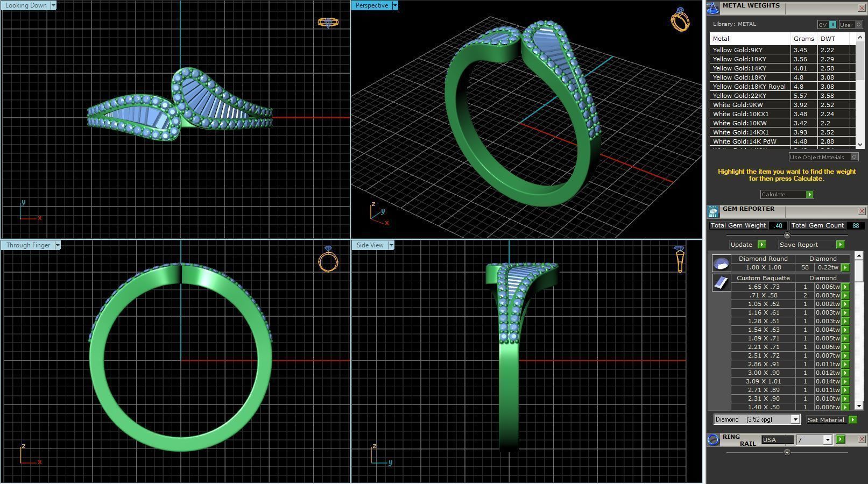Close the Metal Weights panel
Screen dimensions: 868x484
862,8
